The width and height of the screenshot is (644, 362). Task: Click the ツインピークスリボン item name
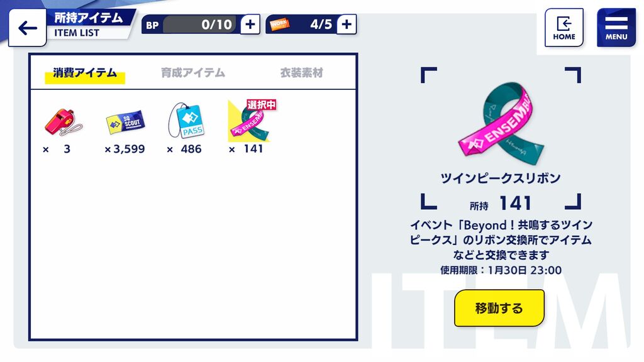501,178
